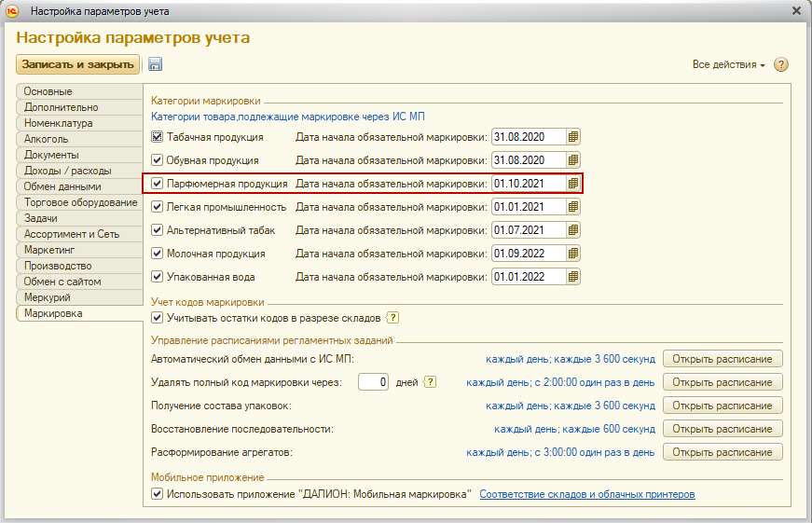Toggle Учитывать остатки кодов в разрезе складов
Image resolution: width=812 pixels, height=523 pixels.
pos(157,318)
